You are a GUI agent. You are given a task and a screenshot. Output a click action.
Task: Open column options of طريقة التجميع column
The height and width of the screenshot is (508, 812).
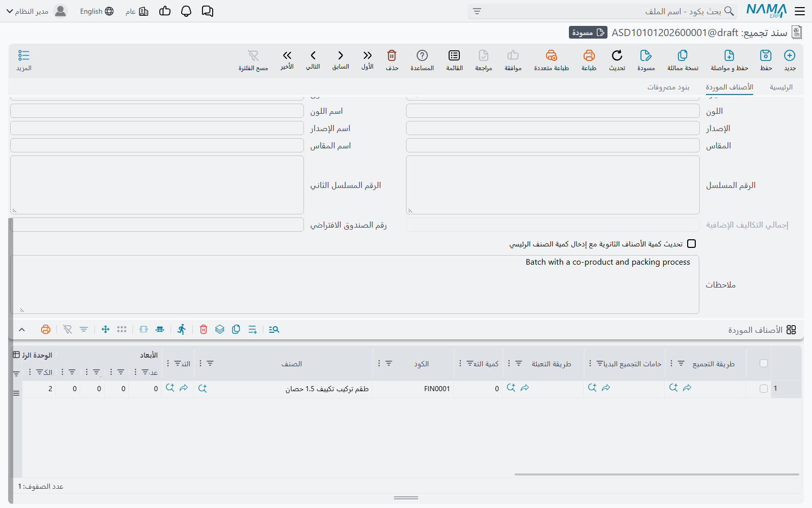(x=671, y=363)
